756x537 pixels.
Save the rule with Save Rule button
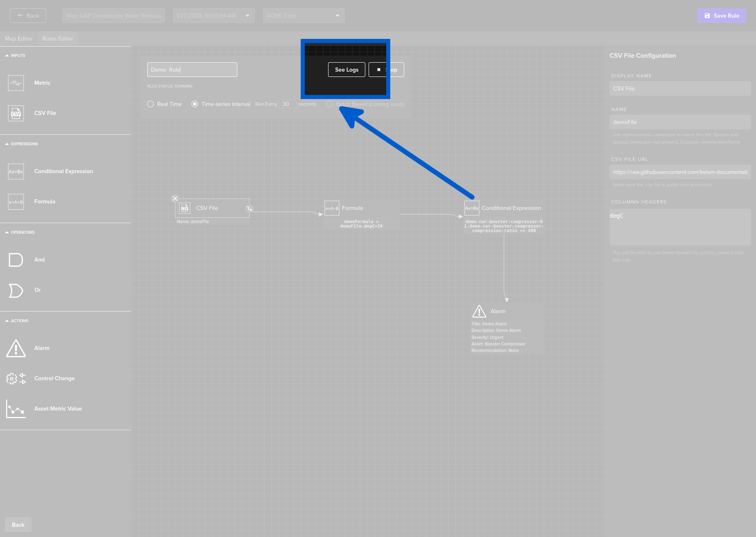721,15
